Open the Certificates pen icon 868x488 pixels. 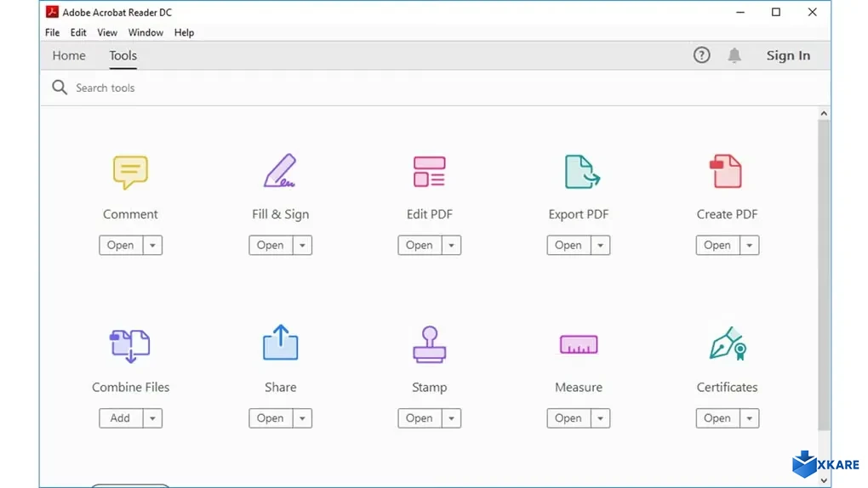point(727,343)
